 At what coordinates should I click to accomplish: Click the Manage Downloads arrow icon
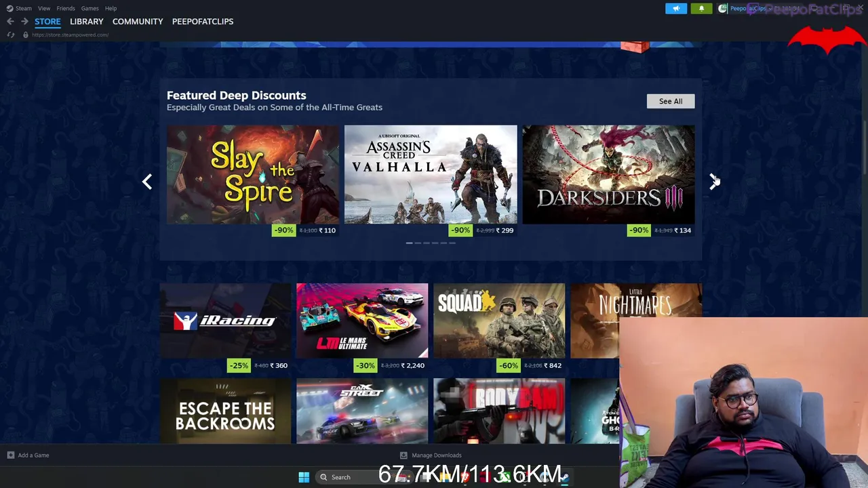403,455
